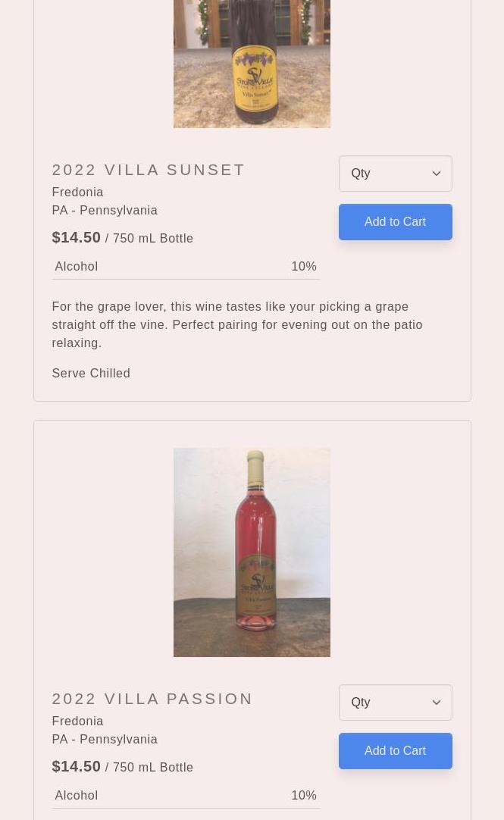Open the 2022 Villa Sunset title link
The image size is (504, 820).
[x=149, y=170]
